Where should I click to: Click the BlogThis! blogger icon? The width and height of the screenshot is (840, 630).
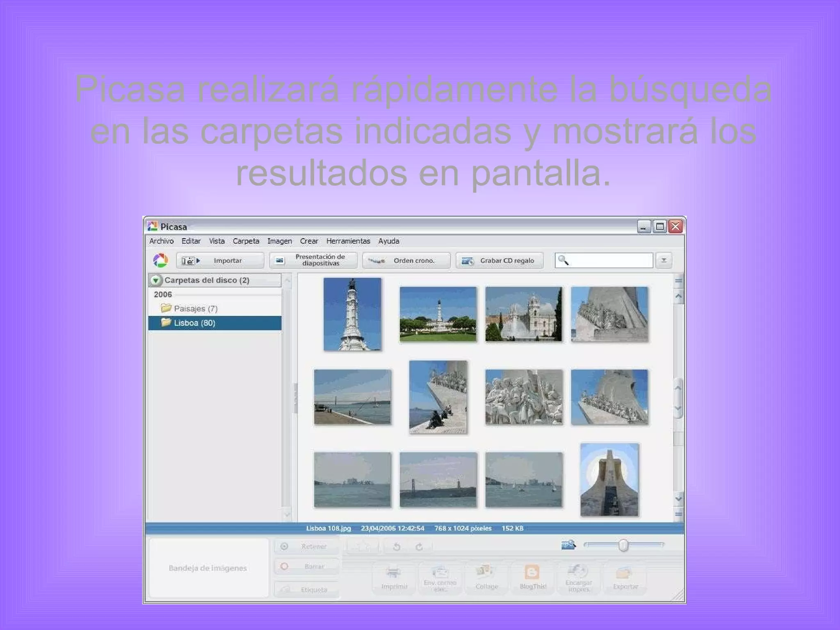pyautogui.click(x=532, y=572)
